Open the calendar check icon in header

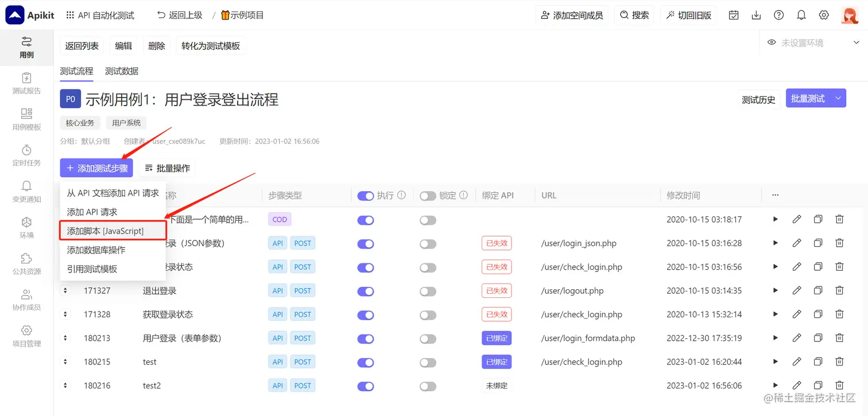tap(734, 15)
